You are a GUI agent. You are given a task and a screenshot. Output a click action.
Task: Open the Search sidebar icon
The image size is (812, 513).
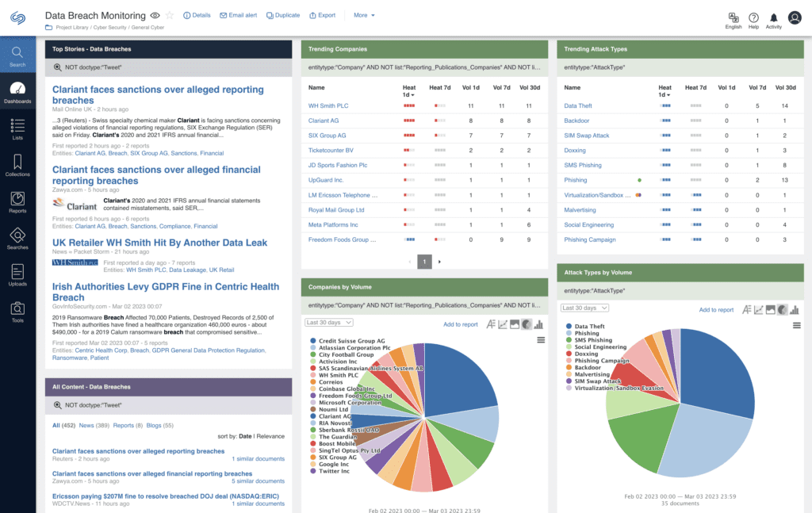(17, 56)
